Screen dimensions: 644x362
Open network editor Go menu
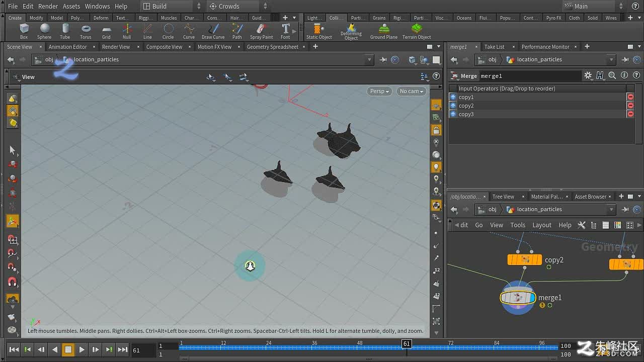[479, 225]
